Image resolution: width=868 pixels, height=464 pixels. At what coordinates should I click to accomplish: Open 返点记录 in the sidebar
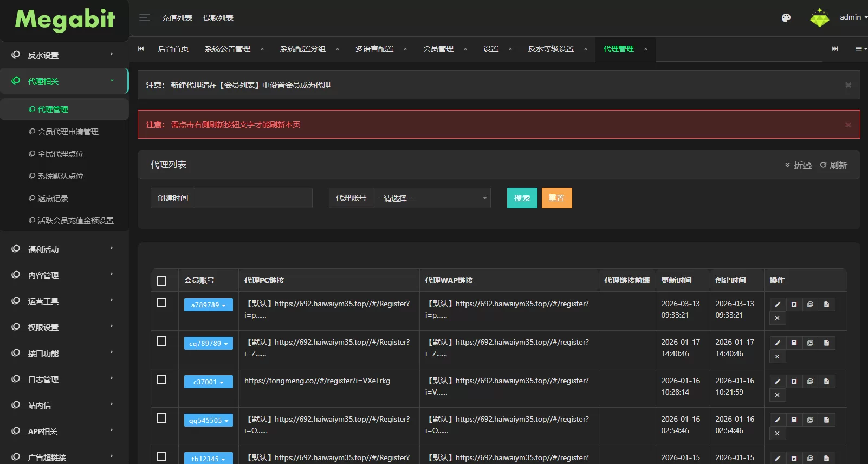[x=53, y=198]
